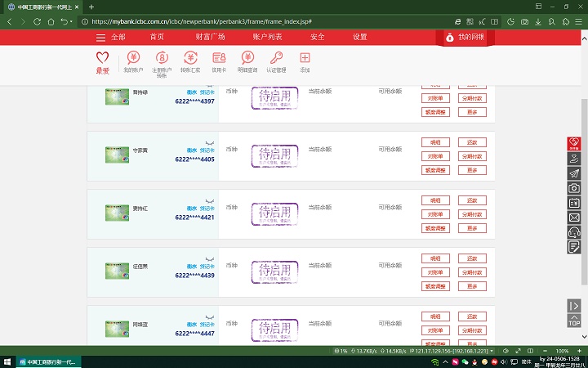The height and width of the screenshot is (368, 588).
Task: Click the 信用卡 credit card icon
Action: tap(219, 61)
